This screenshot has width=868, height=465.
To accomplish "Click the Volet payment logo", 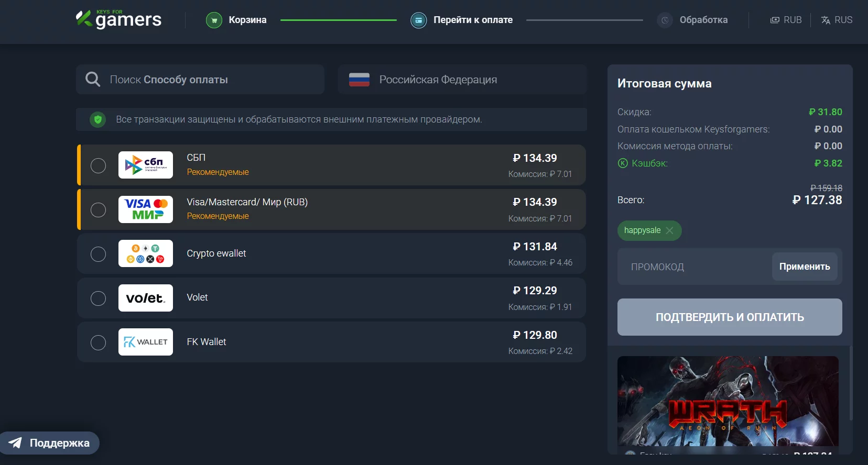I will (146, 298).
